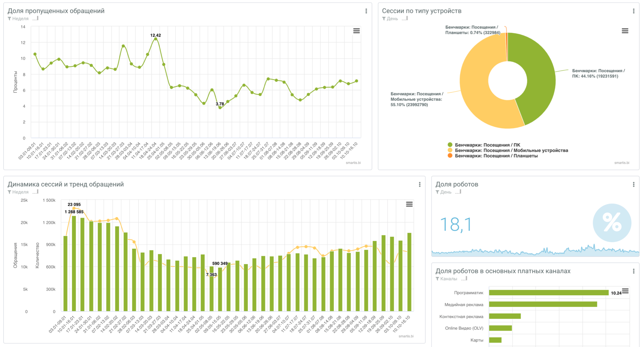
Task: Toggle Мобильные устройства series in legend
Action: [x=511, y=151]
